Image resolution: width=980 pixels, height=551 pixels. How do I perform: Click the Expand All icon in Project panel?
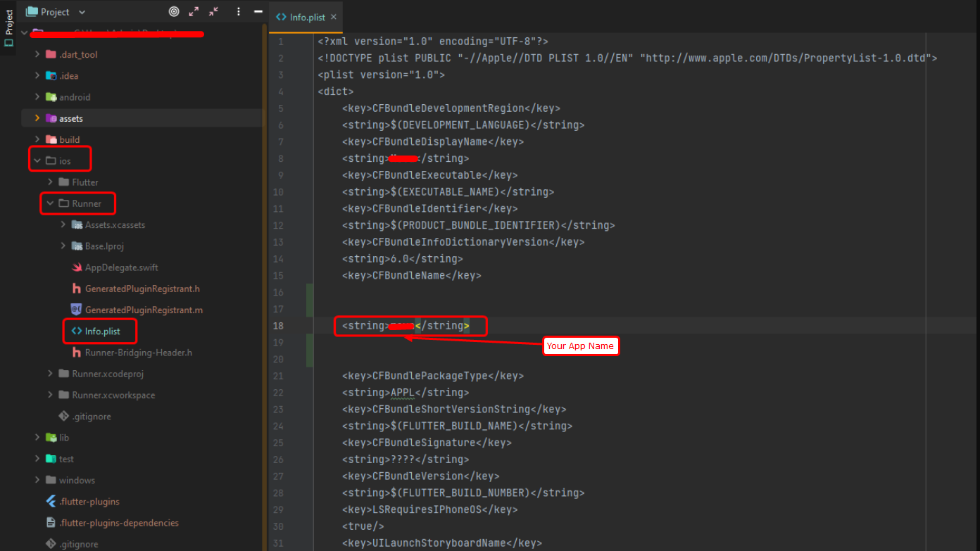tap(194, 11)
